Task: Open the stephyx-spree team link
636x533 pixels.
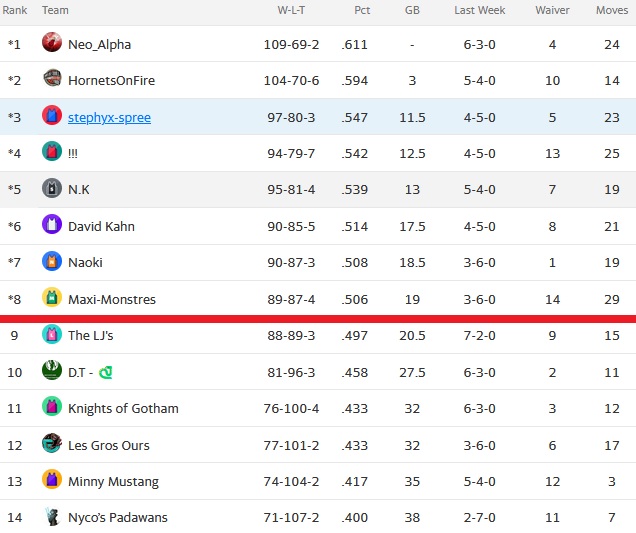Action: (x=110, y=118)
